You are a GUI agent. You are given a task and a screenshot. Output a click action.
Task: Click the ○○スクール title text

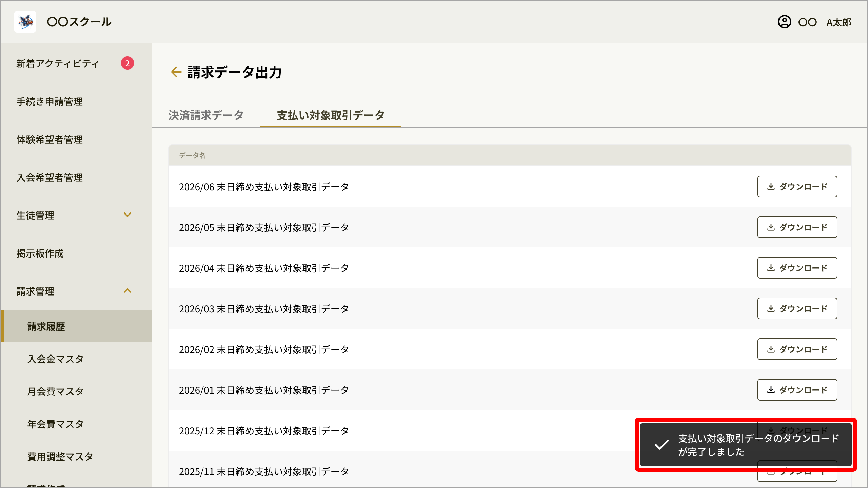pos(79,22)
